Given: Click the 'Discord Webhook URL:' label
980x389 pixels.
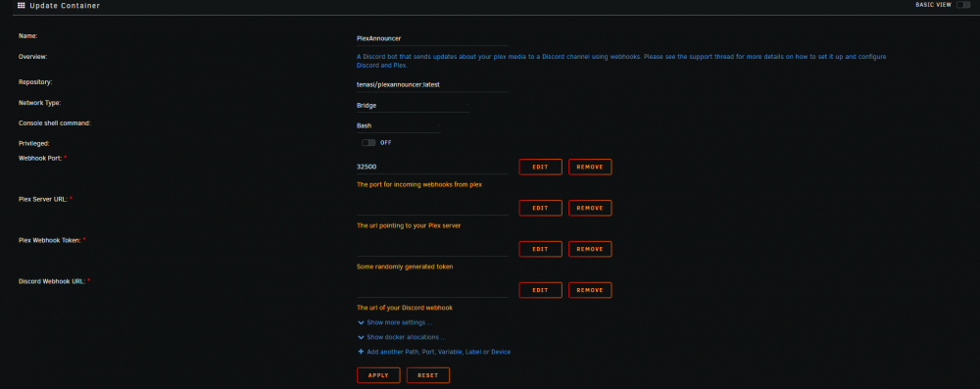Looking at the screenshot, I should (52, 281).
